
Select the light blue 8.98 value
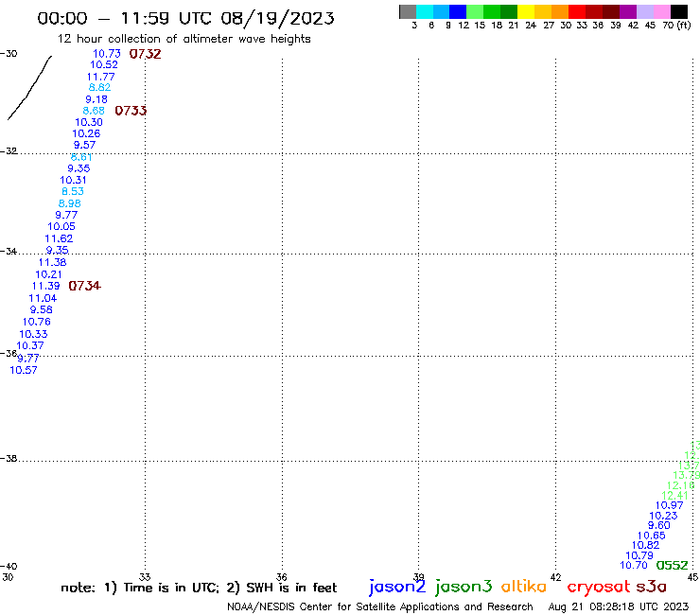click(x=70, y=203)
